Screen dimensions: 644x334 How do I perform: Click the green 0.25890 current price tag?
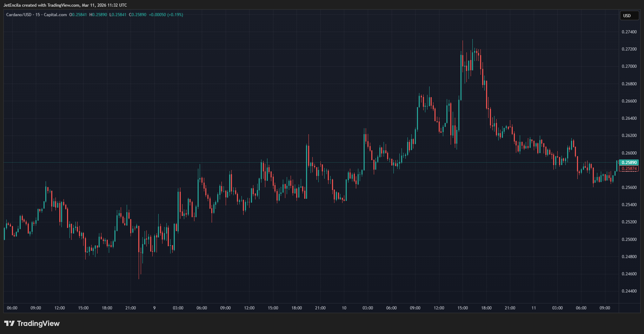[x=629, y=163]
